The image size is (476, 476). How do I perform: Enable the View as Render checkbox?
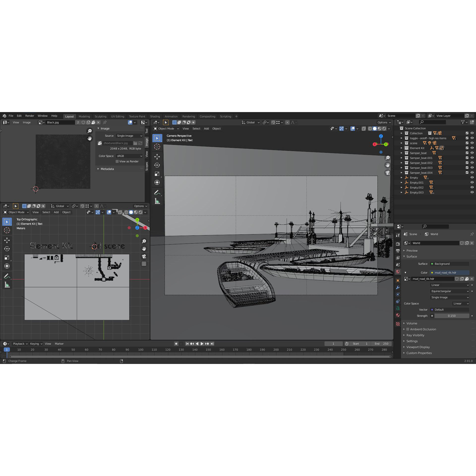pos(117,161)
